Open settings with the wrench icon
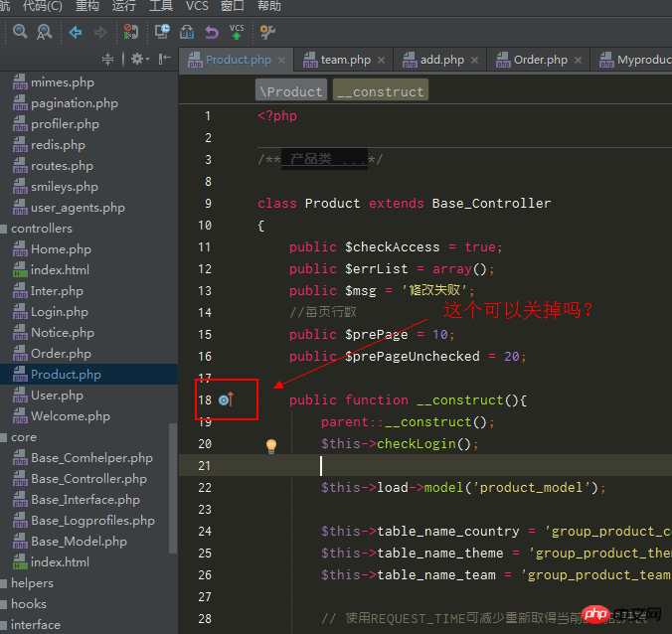 266,33
